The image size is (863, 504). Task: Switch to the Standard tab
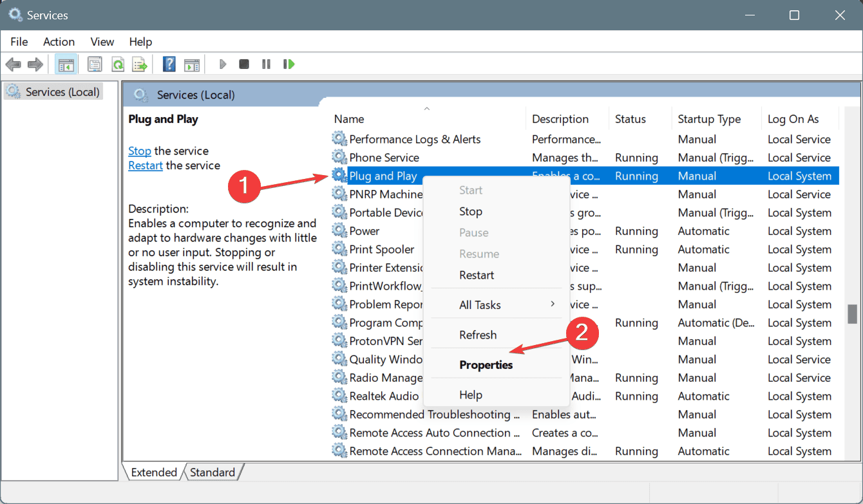(x=213, y=472)
